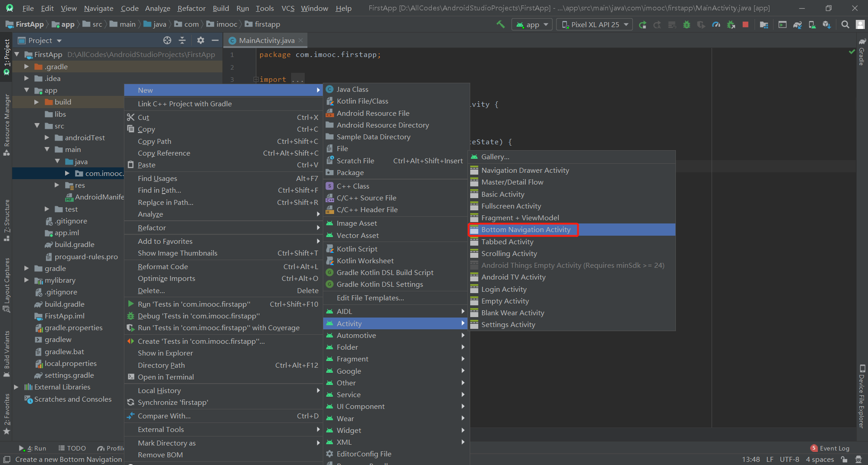Open the SDK Manager icon

[x=827, y=25]
